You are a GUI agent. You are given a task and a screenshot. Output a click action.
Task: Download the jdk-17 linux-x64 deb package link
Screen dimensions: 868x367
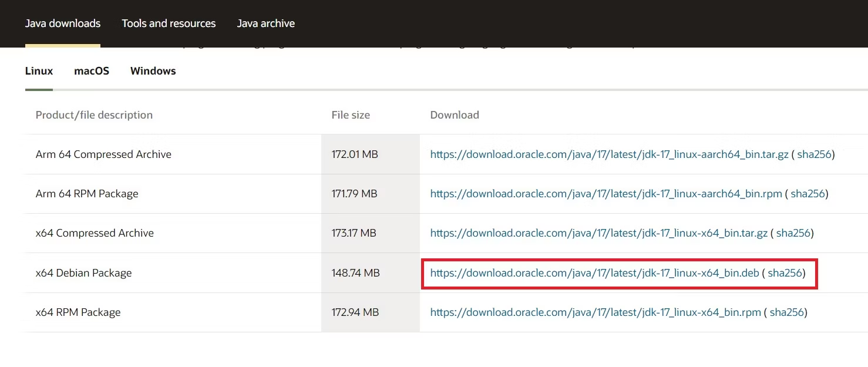click(x=595, y=273)
